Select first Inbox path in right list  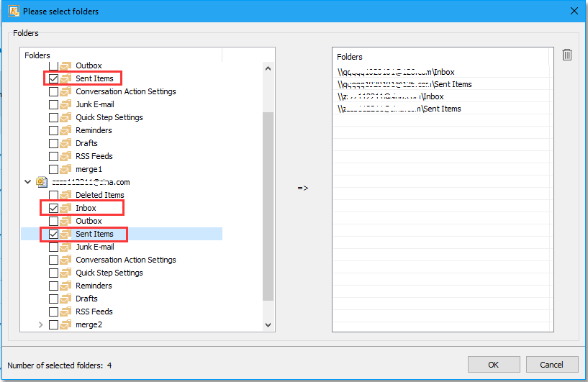tap(397, 72)
